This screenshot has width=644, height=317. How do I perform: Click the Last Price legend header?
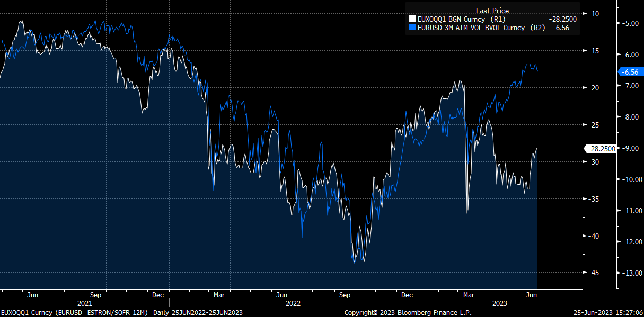click(492, 10)
